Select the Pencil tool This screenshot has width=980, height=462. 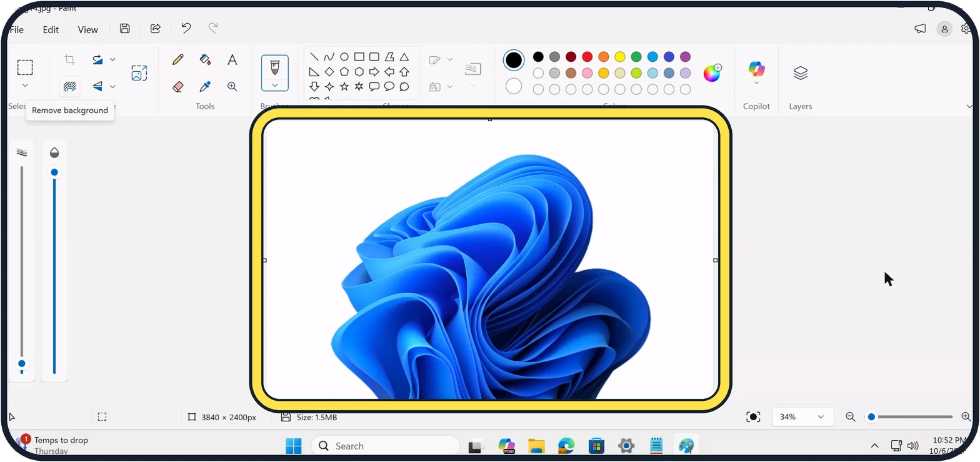(177, 59)
